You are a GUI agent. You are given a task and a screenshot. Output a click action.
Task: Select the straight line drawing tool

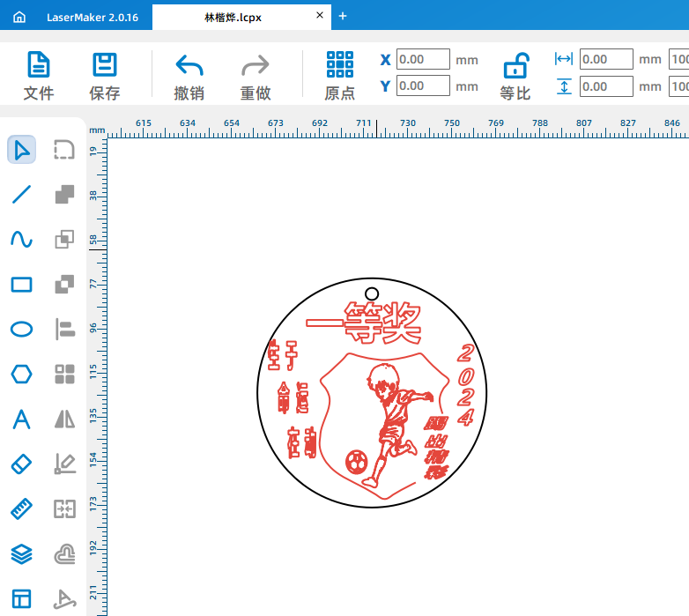(x=22, y=195)
